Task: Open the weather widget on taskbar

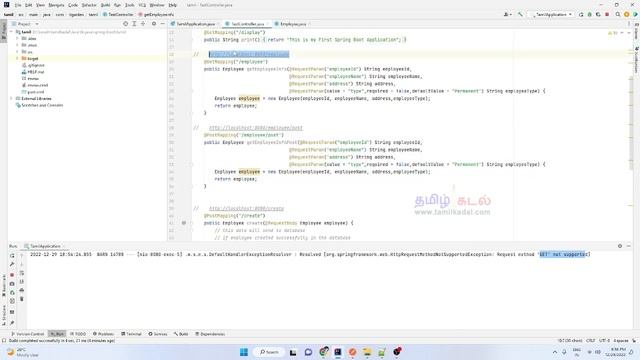Action: pos(22,352)
